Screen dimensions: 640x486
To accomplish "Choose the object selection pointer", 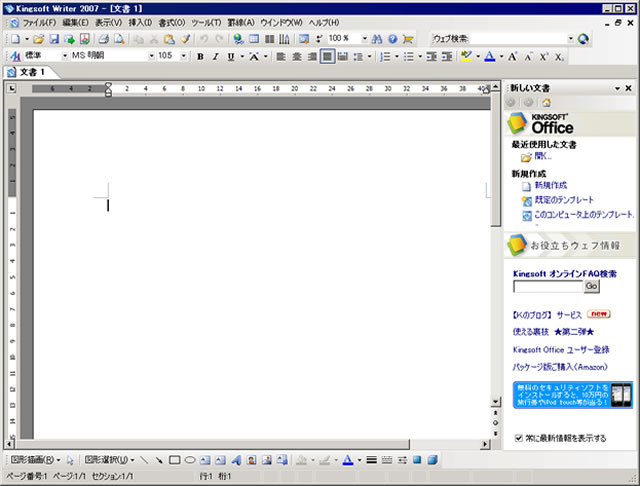I will click(70, 460).
